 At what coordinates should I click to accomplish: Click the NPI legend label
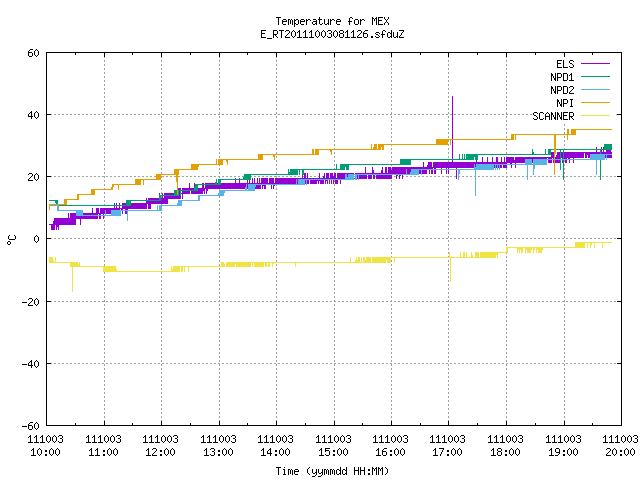(x=565, y=103)
